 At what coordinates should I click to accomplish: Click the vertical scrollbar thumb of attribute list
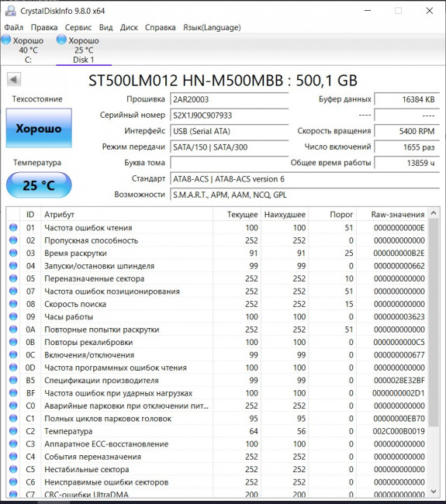(x=434, y=323)
